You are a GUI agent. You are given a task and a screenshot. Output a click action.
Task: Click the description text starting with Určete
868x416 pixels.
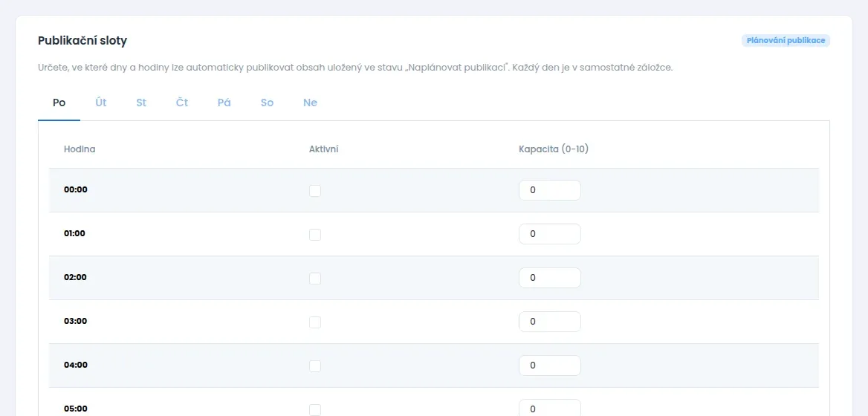point(355,68)
